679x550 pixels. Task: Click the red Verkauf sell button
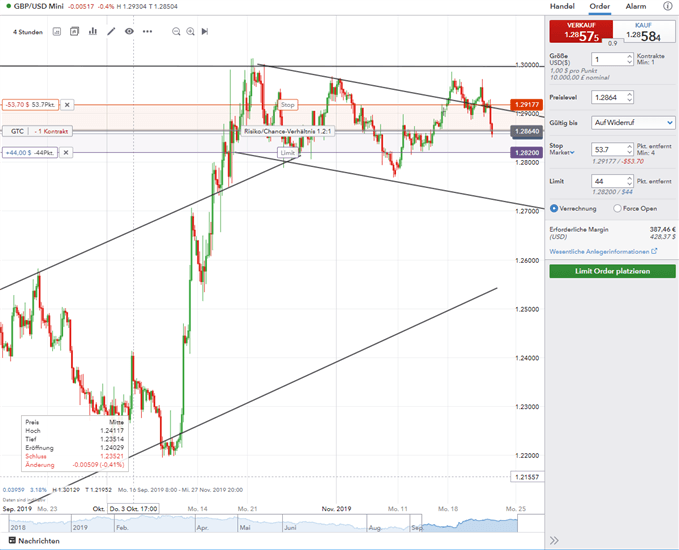581,31
